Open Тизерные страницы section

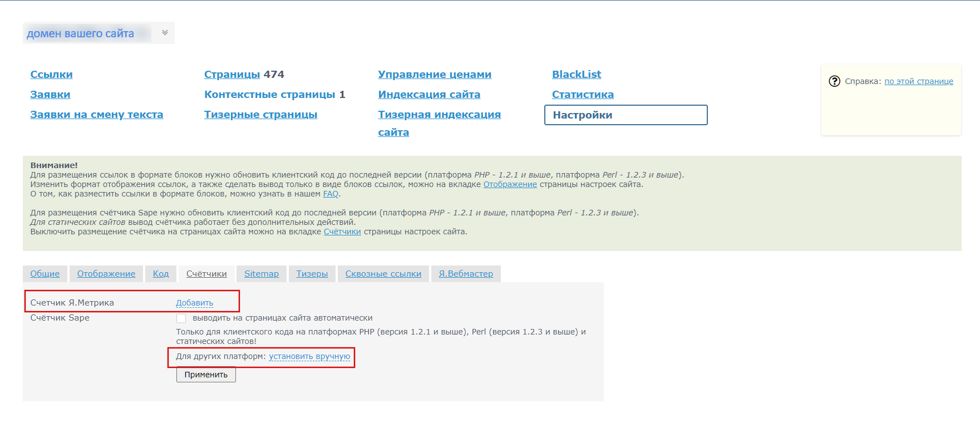pyautogui.click(x=260, y=115)
